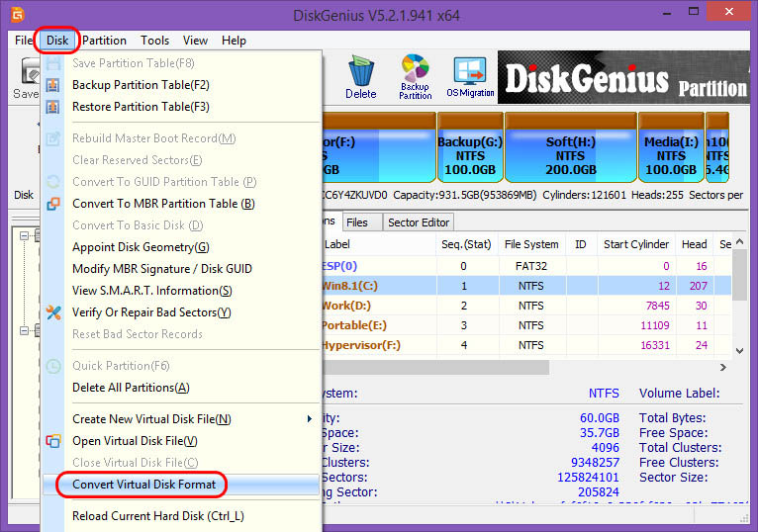
Task: Open the Tools menu
Action: click(x=154, y=41)
